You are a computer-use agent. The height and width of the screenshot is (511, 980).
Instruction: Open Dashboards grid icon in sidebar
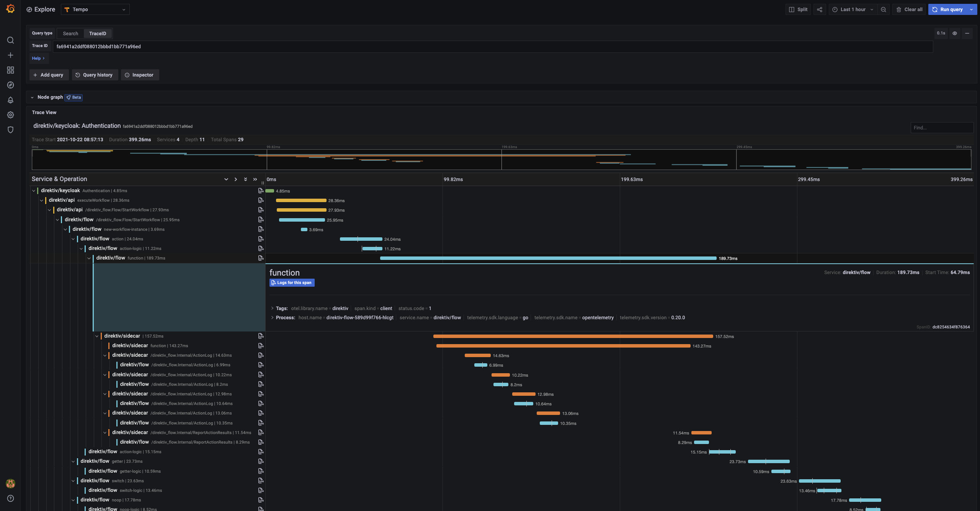pos(10,70)
